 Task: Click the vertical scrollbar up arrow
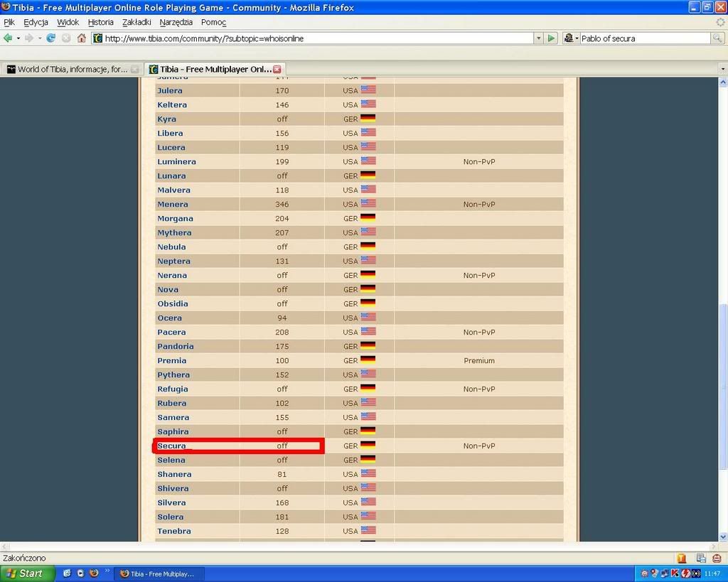723,82
